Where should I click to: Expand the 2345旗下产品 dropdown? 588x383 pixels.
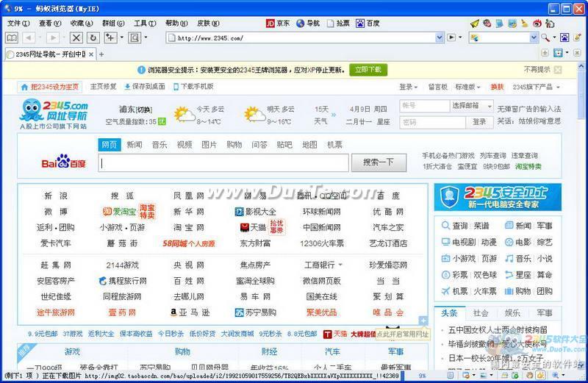pos(537,87)
